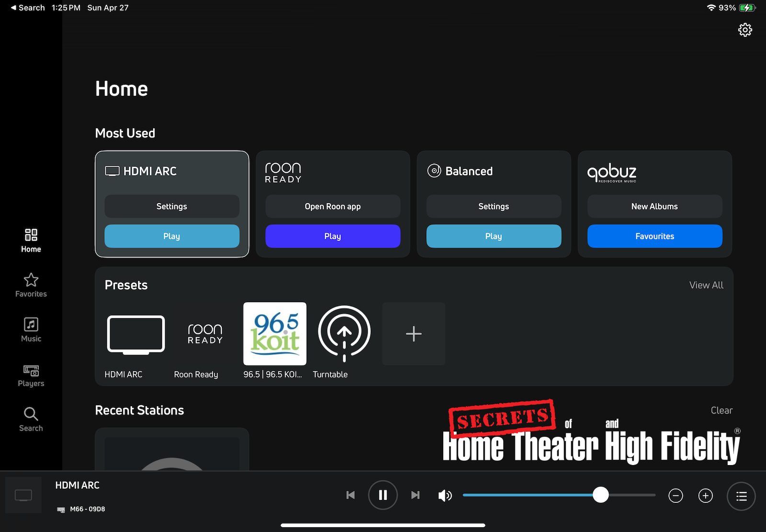Viewport: 766px width, 532px height.
Task: Open now playing HDMI ARC thumbnail
Action: 23,495
